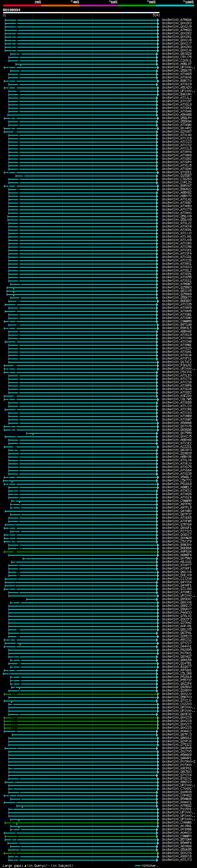Select the query name AU190994
This screenshot has width=197, height=868.
click(11, 10)
